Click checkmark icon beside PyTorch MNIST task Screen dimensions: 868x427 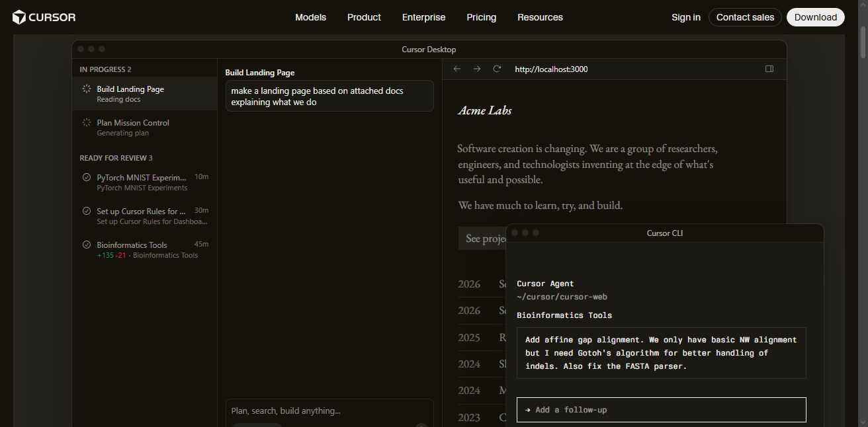point(86,177)
